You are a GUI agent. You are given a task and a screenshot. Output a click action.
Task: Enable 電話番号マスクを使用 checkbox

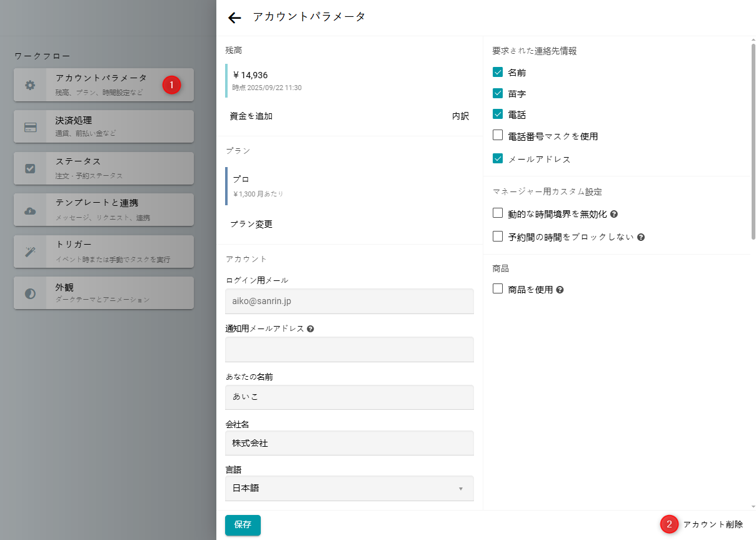coord(498,135)
